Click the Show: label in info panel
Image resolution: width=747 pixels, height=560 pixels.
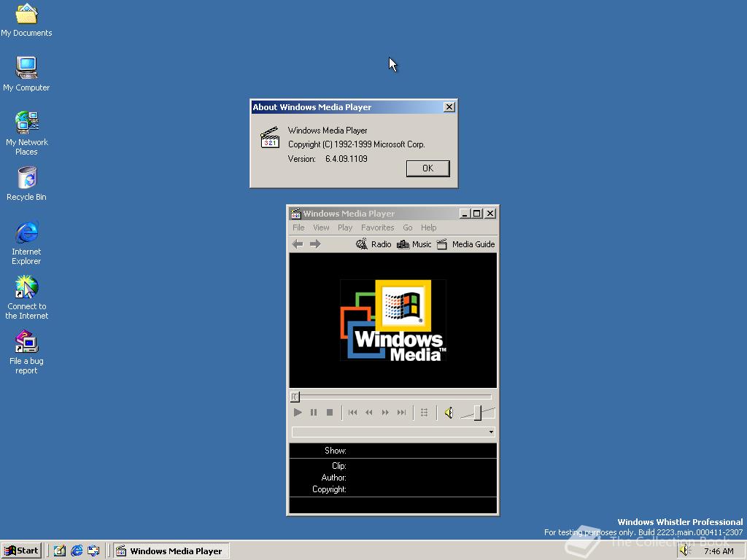tap(336, 451)
